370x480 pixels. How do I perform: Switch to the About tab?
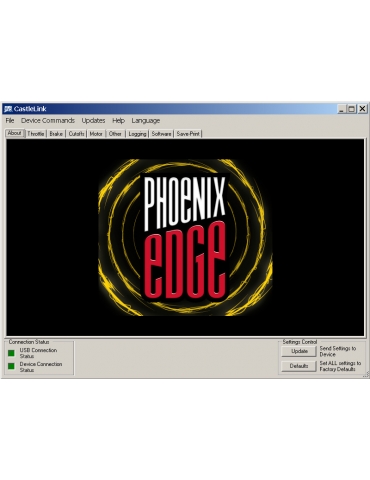tap(15, 133)
